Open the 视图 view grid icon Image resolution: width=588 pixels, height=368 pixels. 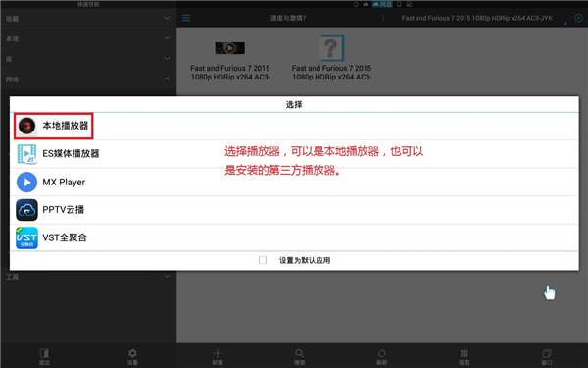click(464, 353)
